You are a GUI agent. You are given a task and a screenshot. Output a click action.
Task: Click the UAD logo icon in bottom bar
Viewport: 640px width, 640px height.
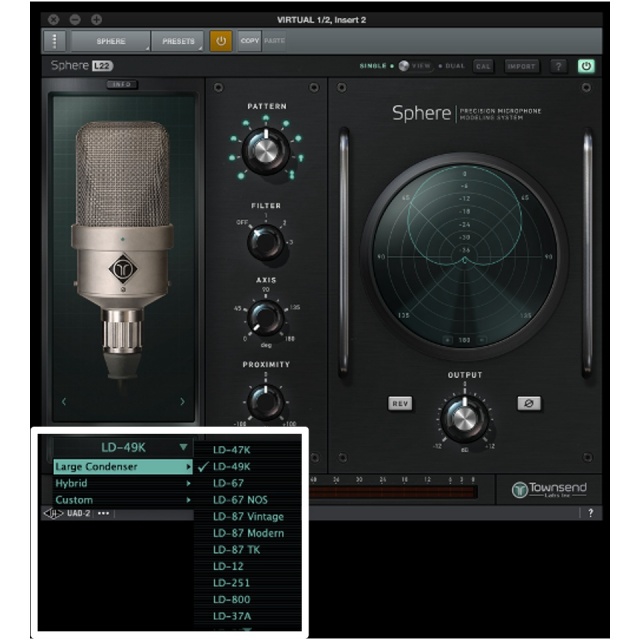click(53, 513)
